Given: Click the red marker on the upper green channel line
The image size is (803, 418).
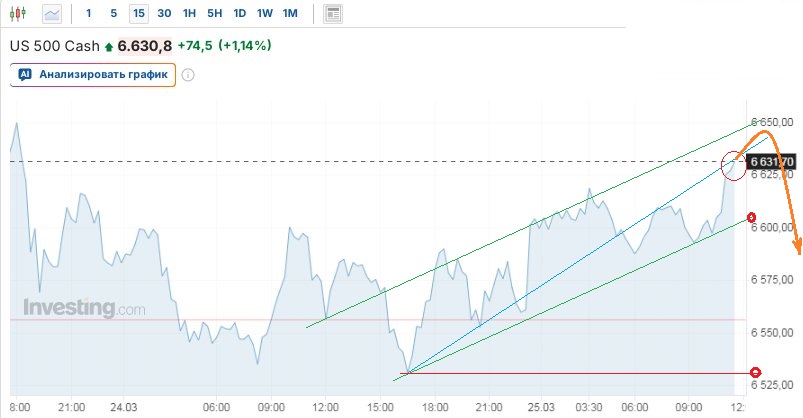Looking at the screenshot, I should click(751, 217).
